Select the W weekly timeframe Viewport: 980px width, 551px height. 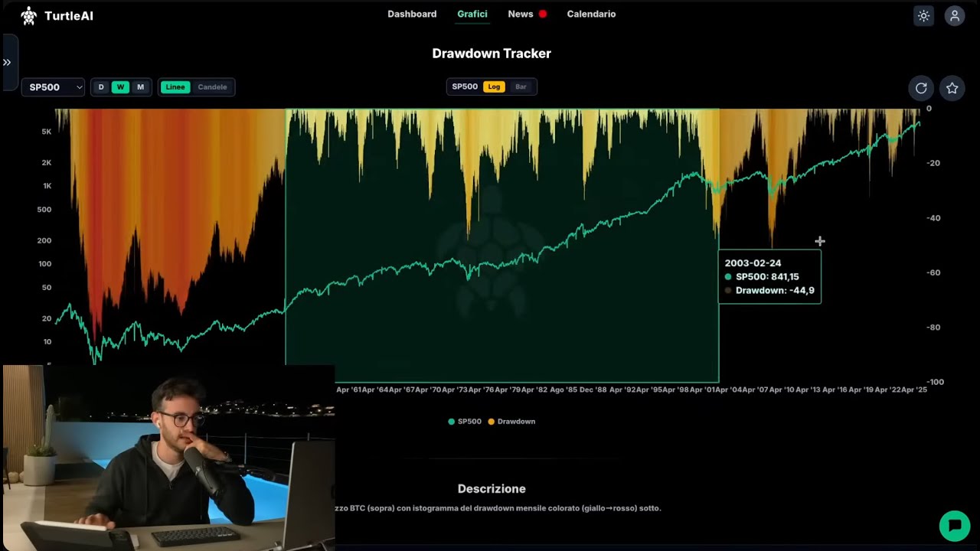pyautogui.click(x=120, y=87)
